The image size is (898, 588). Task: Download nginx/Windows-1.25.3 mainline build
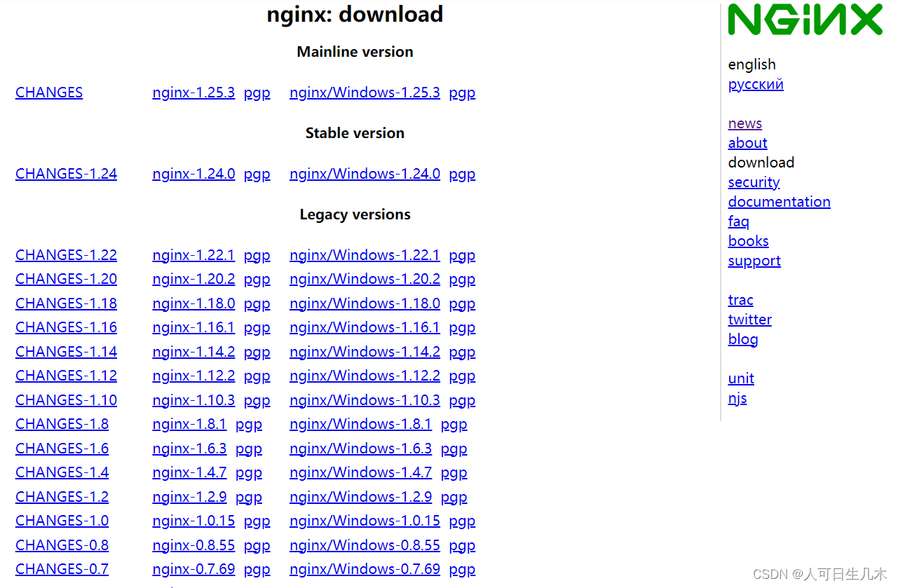(x=365, y=93)
